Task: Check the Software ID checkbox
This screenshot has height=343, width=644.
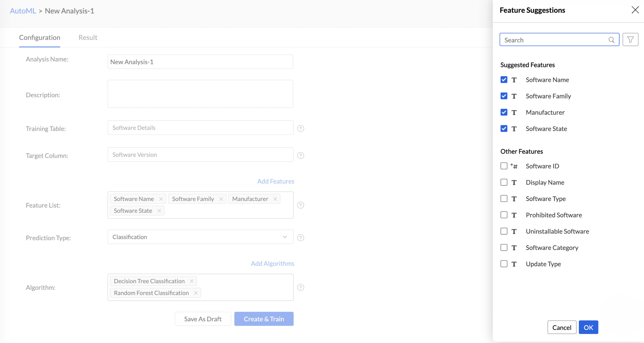Action: click(504, 166)
